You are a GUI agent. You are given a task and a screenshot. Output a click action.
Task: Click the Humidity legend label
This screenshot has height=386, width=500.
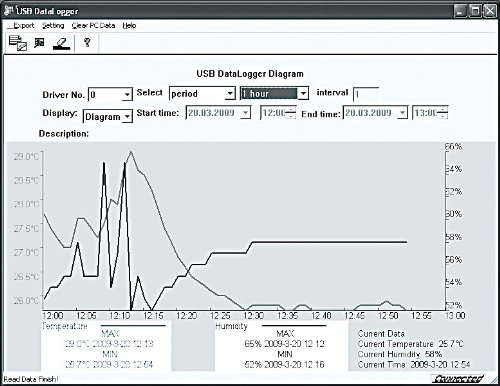(x=231, y=326)
